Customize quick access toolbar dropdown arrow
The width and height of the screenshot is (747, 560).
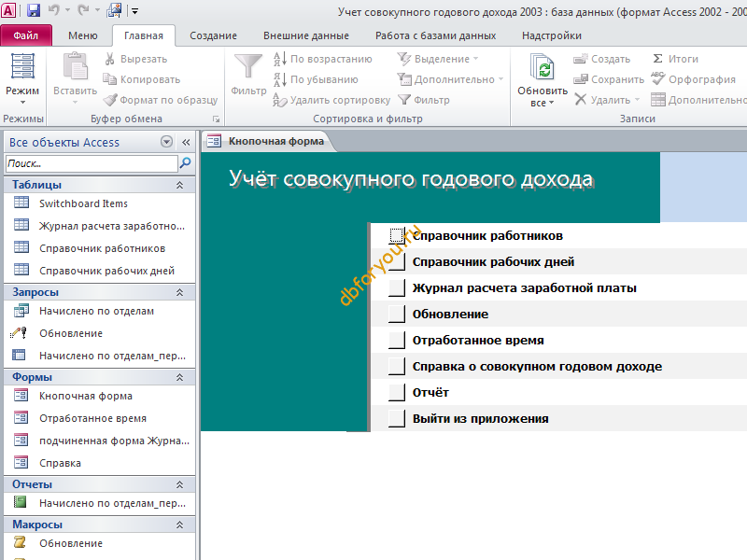click(134, 10)
